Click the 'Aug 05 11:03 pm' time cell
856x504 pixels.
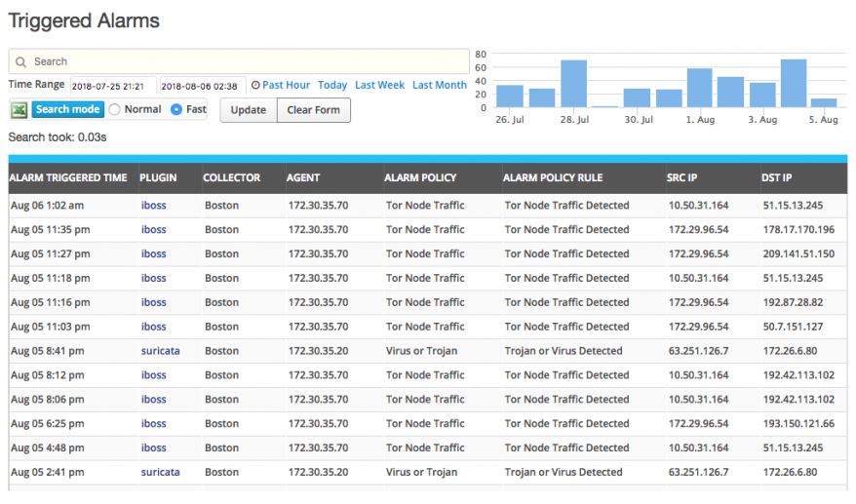(51, 327)
